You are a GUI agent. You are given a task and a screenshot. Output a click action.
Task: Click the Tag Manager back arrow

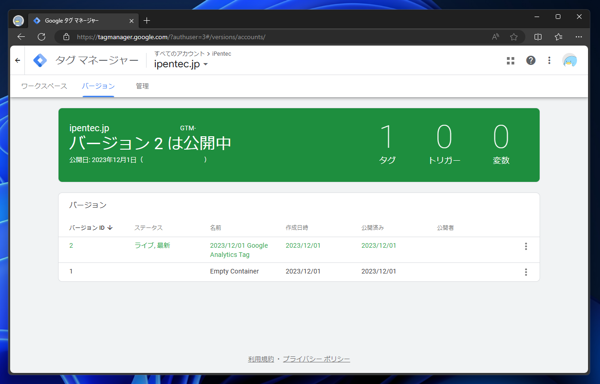coord(18,60)
